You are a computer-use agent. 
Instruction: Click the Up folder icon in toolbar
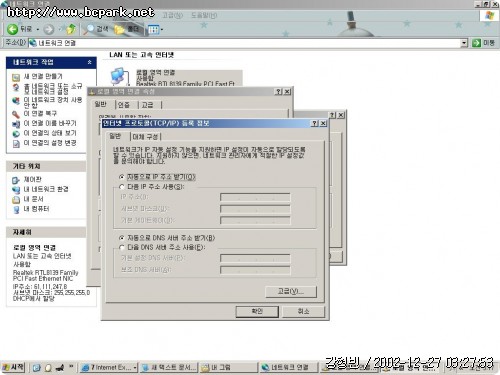(70, 29)
